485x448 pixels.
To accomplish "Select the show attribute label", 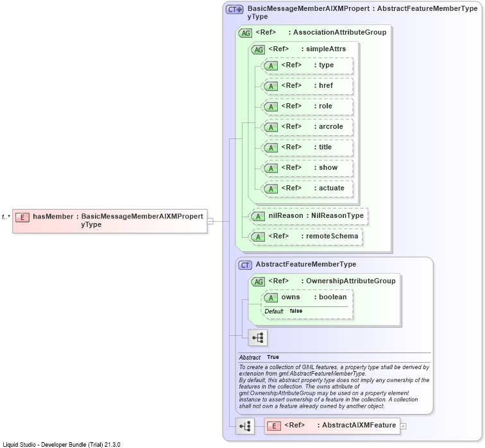I will 328,167.
